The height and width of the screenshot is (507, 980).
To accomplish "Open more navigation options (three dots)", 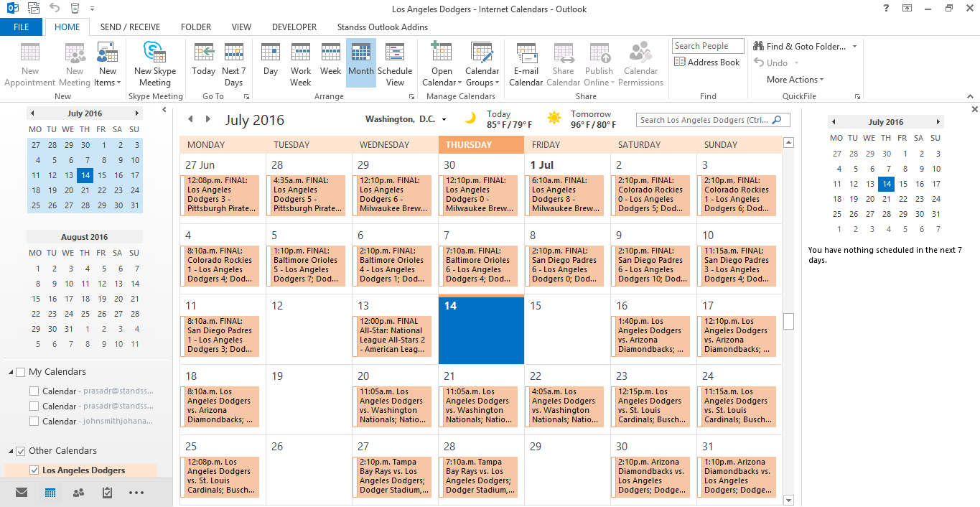I will tap(136, 493).
